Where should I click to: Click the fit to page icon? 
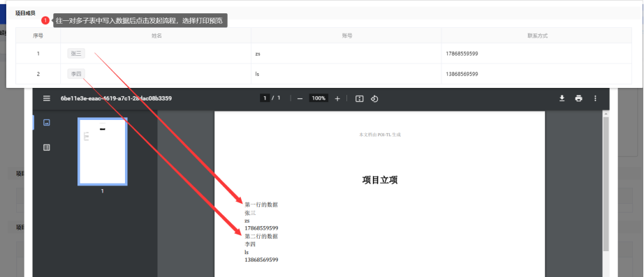click(x=360, y=98)
